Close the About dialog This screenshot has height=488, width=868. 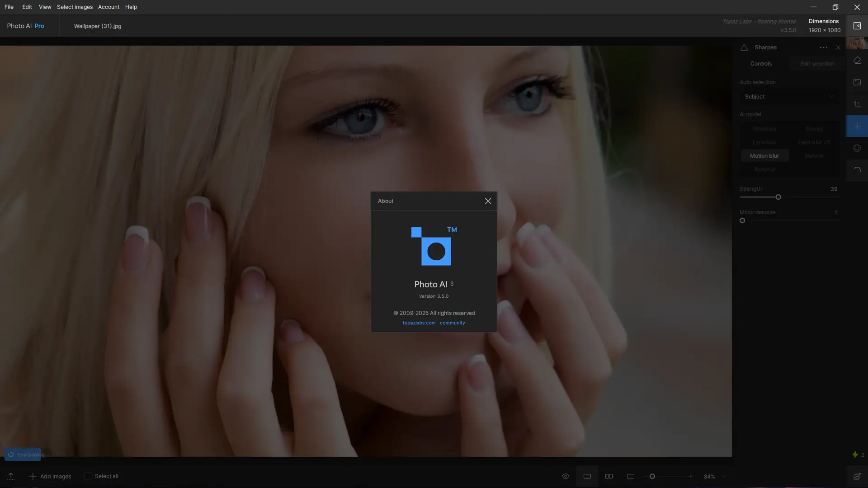click(x=488, y=201)
